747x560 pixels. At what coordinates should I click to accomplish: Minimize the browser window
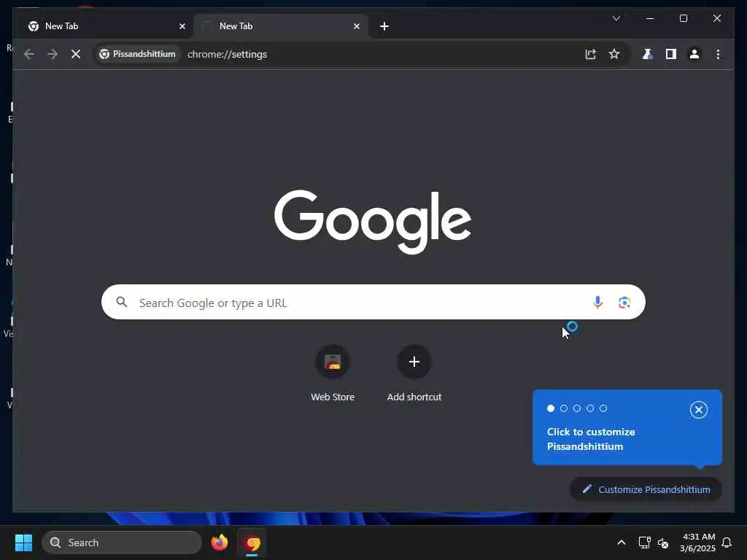tap(650, 18)
